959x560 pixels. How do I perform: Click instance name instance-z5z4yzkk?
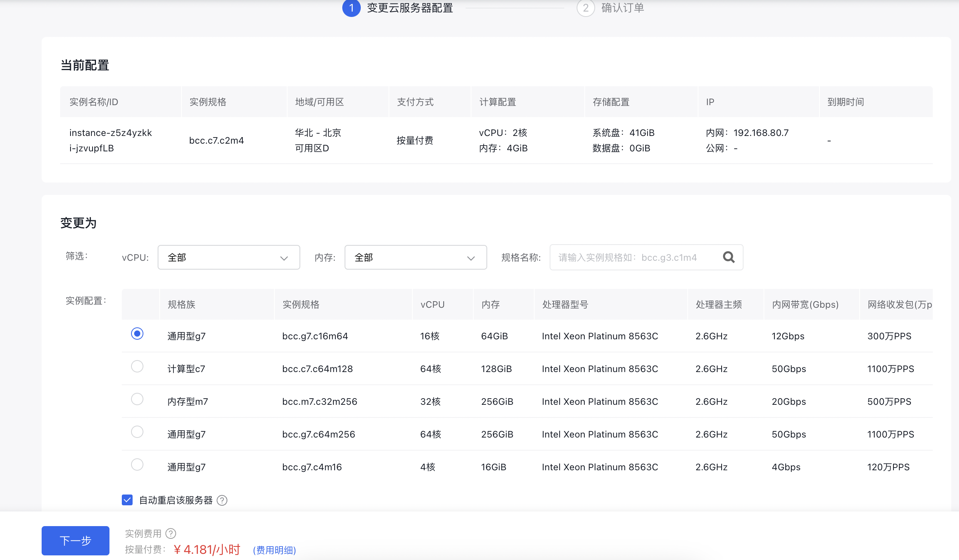(111, 133)
